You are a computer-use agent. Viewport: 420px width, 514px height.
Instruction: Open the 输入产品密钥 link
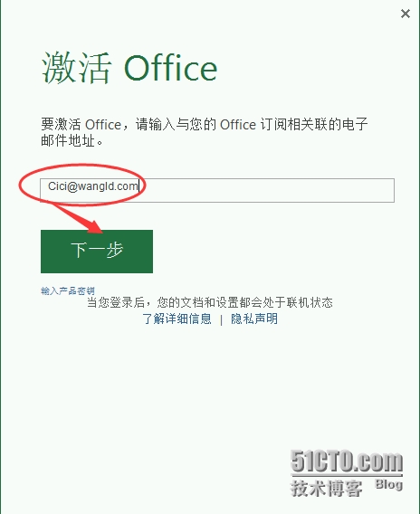coord(68,290)
